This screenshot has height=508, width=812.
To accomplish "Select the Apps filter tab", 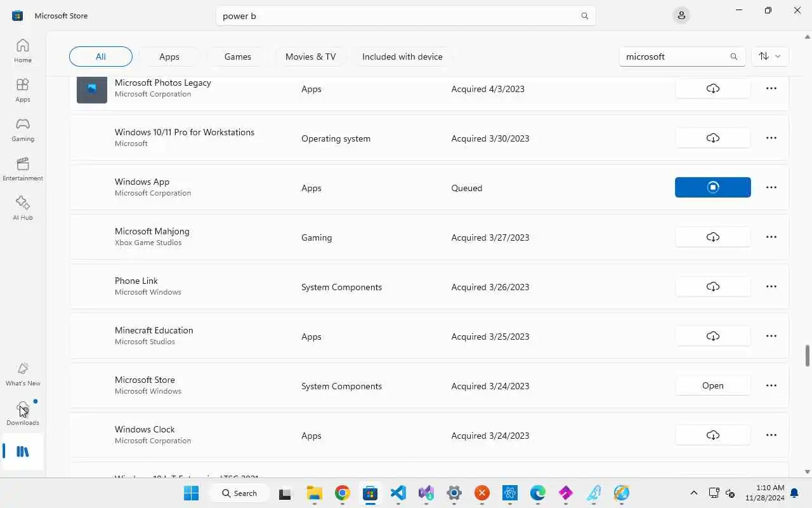I will 169,57.
